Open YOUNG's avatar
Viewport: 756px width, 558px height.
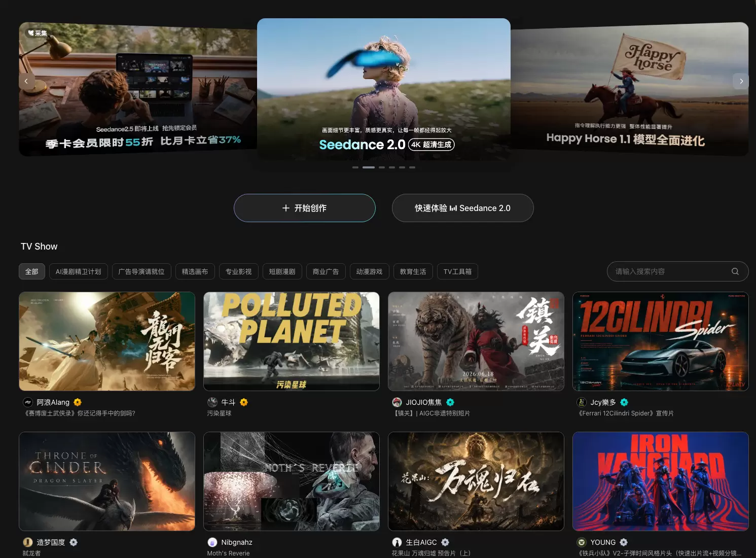pyautogui.click(x=582, y=542)
